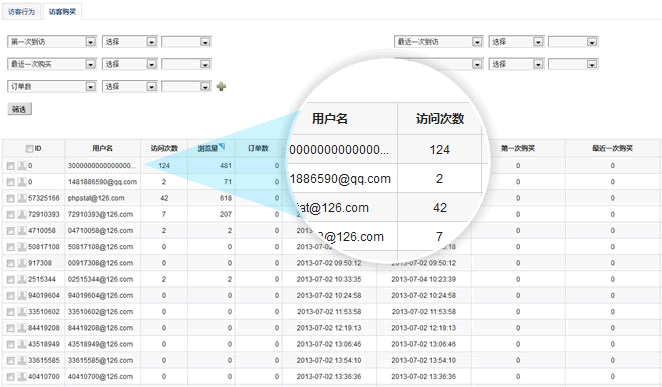Click sort arrow on 浏览量 column
This screenshot has width=662, height=387.
(222, 146)
